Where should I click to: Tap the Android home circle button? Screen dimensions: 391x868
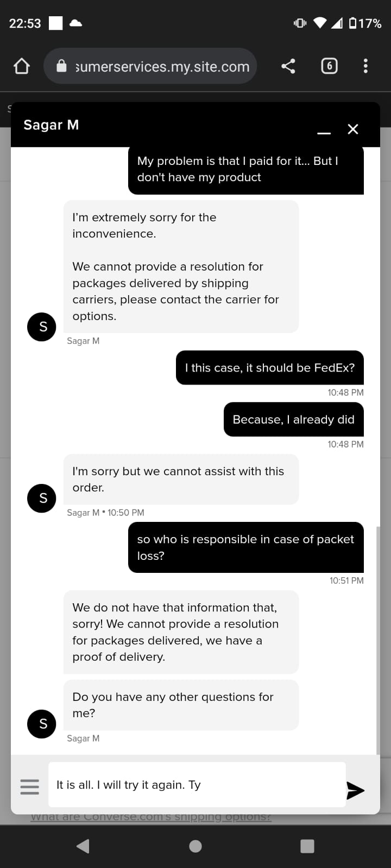tap(195, 846)
